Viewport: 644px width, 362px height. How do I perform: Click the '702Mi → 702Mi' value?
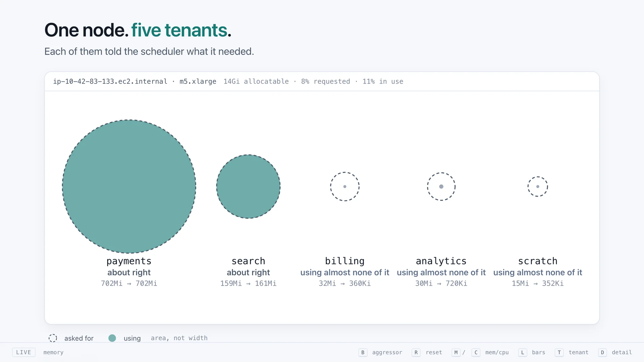(x=129, y=283)
